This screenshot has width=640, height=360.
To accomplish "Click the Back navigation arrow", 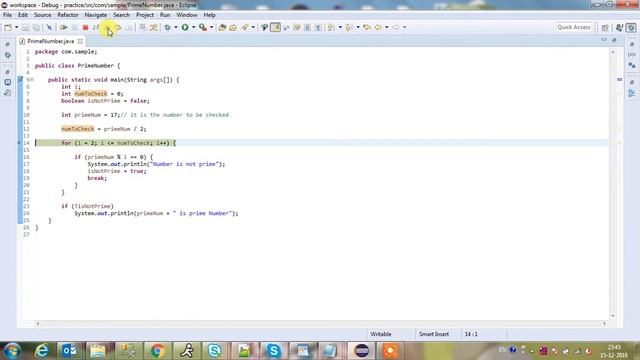I will 378,27.
